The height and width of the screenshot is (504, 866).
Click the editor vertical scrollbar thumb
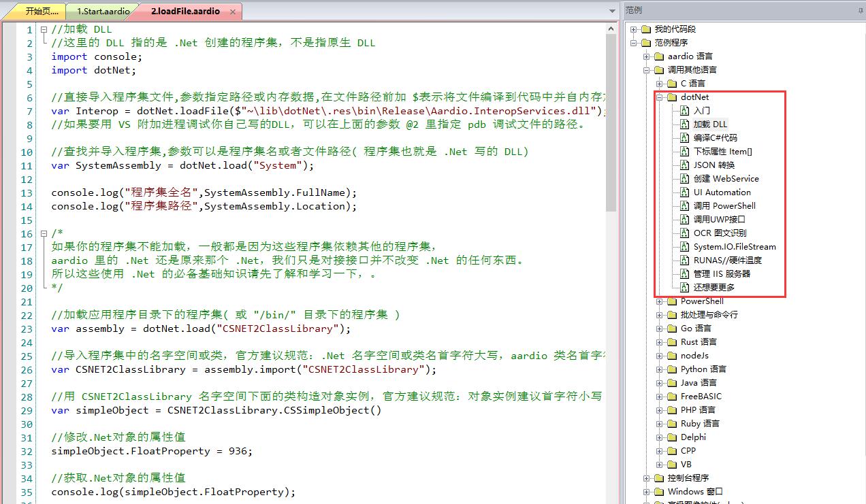pos(611,122)
